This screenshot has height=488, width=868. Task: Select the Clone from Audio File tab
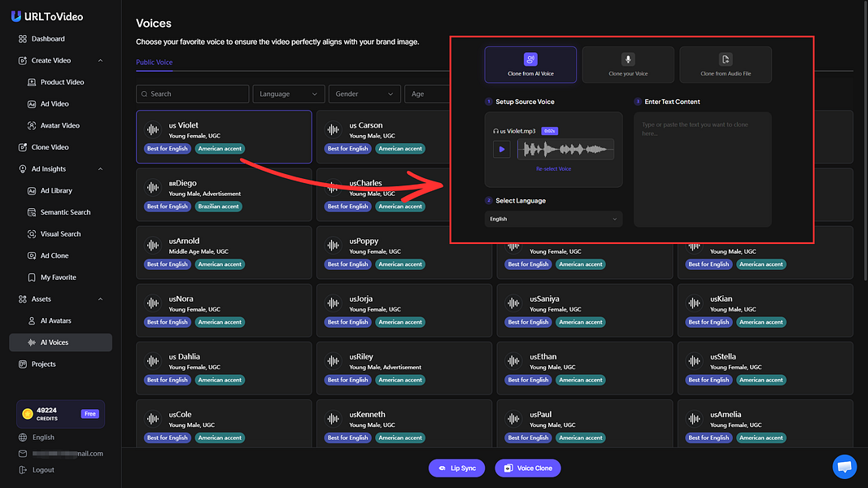[x=726, y=65]
